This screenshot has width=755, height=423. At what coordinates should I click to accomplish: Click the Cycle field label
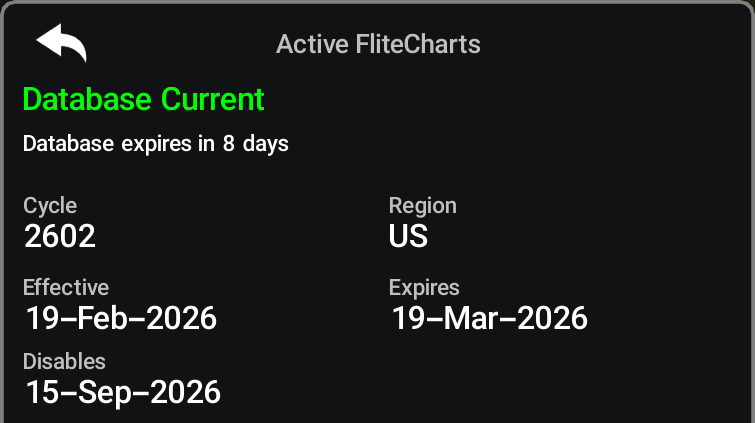(x=50, y=206)
